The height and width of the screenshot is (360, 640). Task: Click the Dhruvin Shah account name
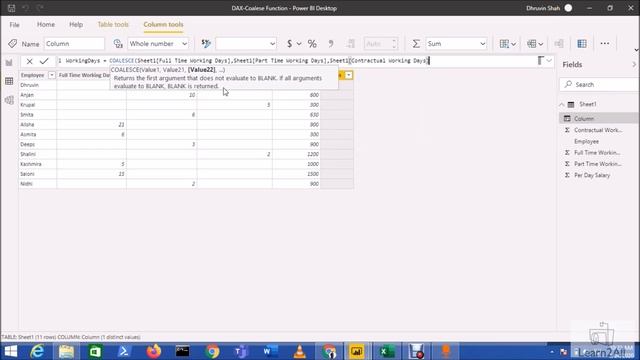[543, 8]
